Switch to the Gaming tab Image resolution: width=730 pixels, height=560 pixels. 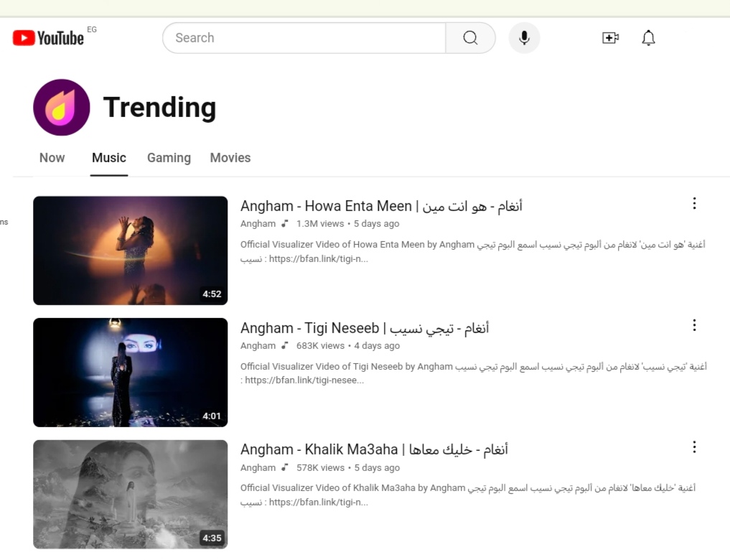click(x=169, y=158)
